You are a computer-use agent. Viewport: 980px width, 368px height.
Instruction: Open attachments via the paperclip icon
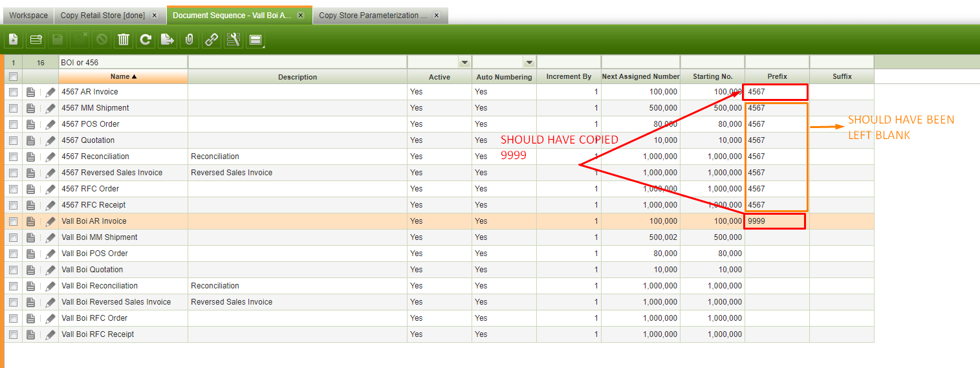(189, 40)
